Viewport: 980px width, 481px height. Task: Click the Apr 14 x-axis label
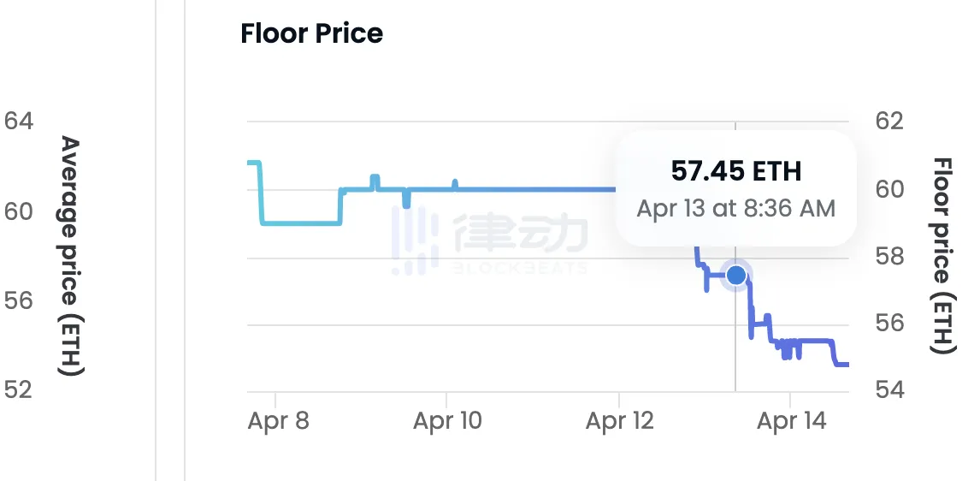click(791, 421)
